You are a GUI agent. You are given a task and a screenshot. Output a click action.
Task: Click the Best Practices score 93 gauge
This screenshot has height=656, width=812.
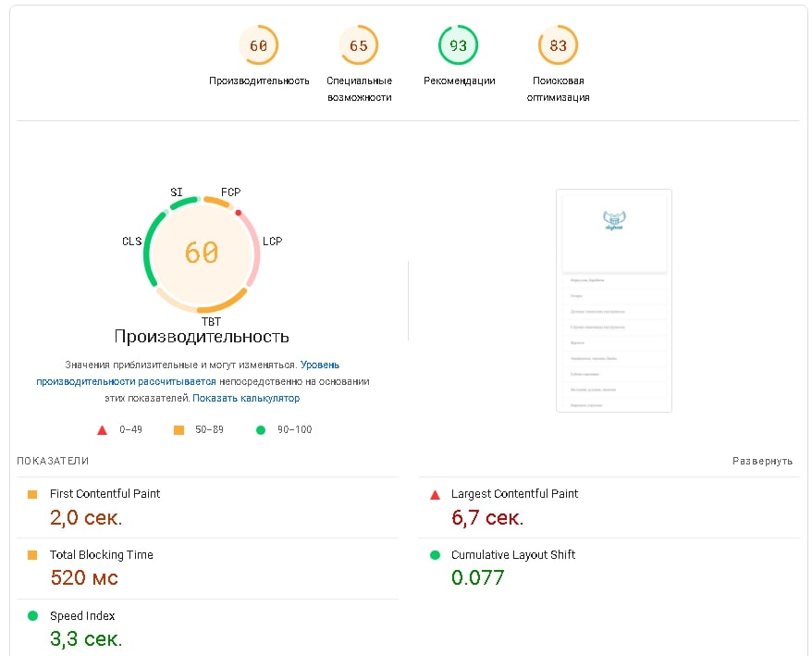(x=459, y=45)
